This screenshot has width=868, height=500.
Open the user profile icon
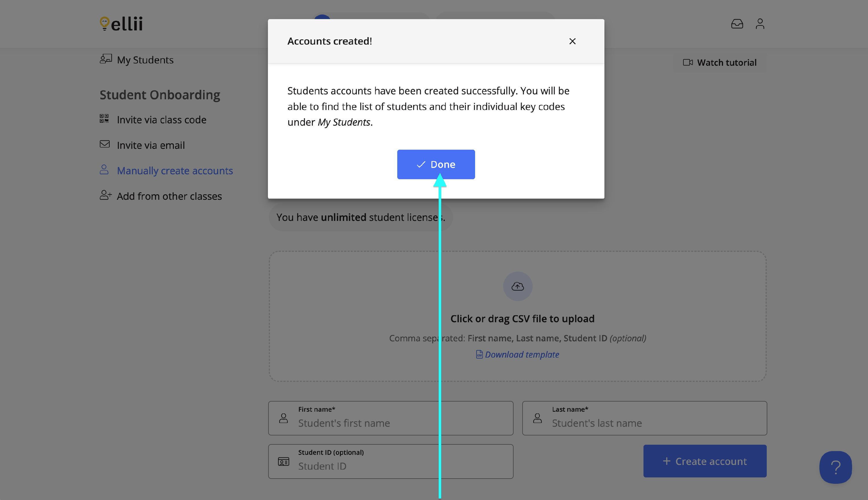pos(759,24)
